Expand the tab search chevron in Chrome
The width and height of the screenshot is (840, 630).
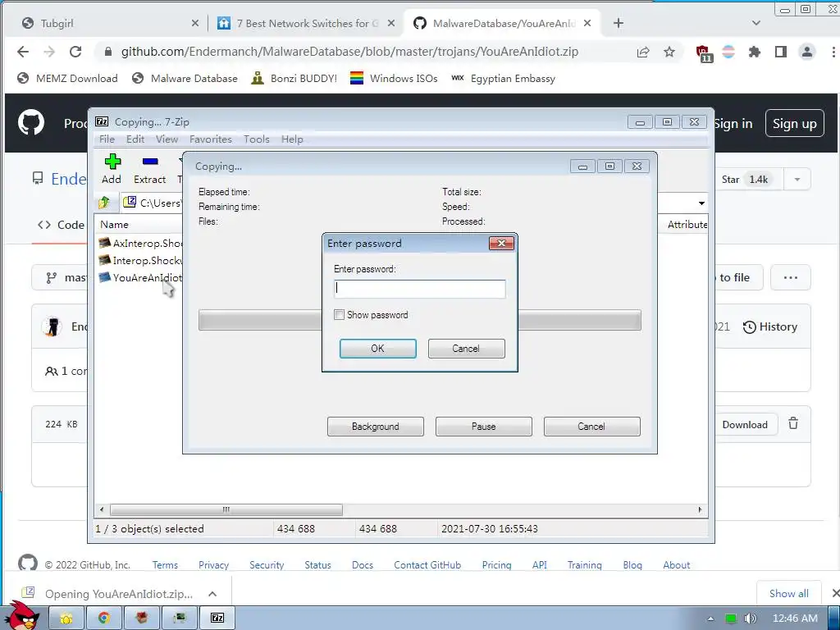pos(756,23)
